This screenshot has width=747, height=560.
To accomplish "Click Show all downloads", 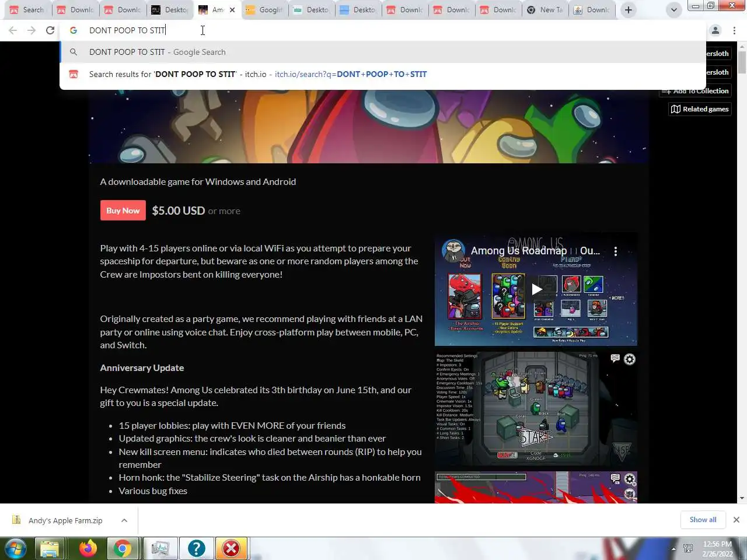I will coord(703,520).
